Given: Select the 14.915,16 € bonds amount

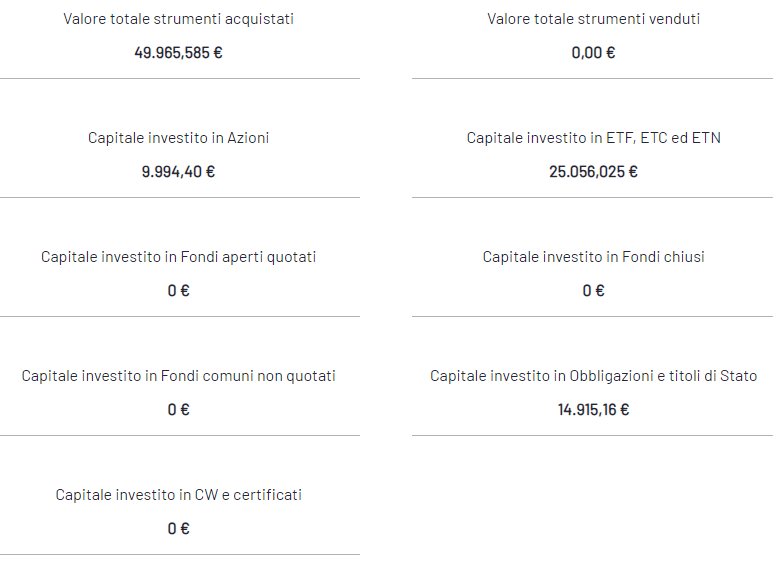Looking at the screenshot, I should (594, 409).
